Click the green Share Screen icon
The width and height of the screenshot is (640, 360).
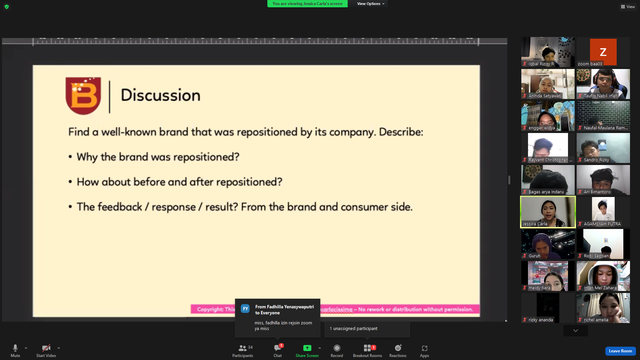coord(307,348)
